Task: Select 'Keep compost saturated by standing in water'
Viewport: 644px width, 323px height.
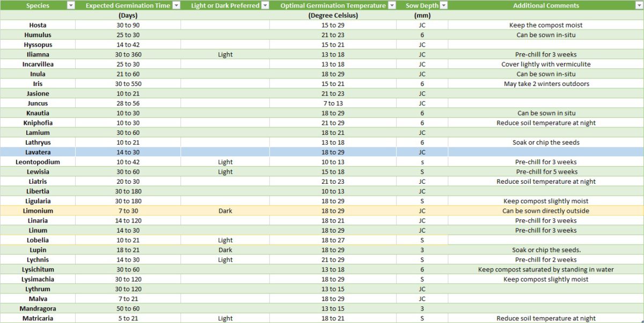Action: pos(546,269)
